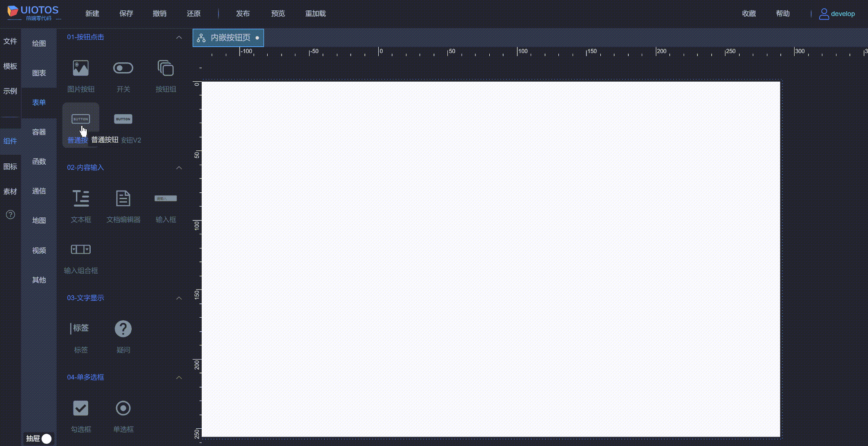Select the 图片按钮 component icon
Screen dimensions: 868x446
click(x=80, y=68)
